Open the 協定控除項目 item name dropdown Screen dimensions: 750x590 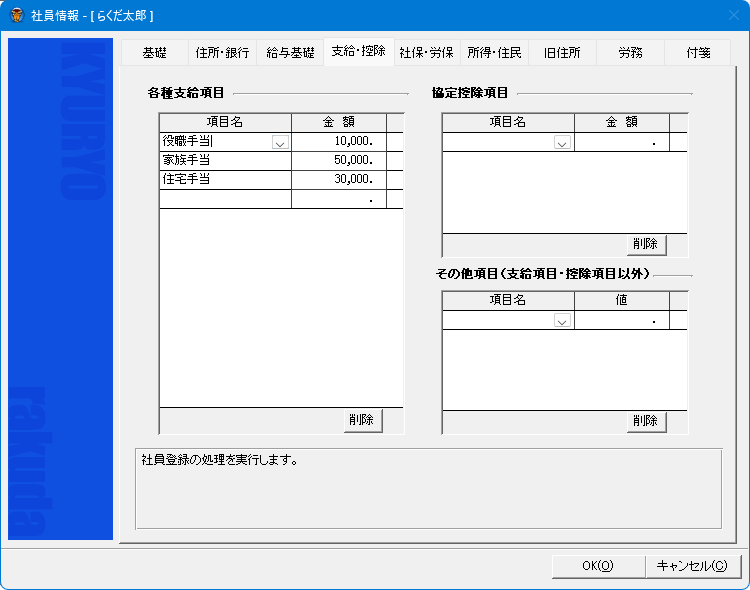563,143
